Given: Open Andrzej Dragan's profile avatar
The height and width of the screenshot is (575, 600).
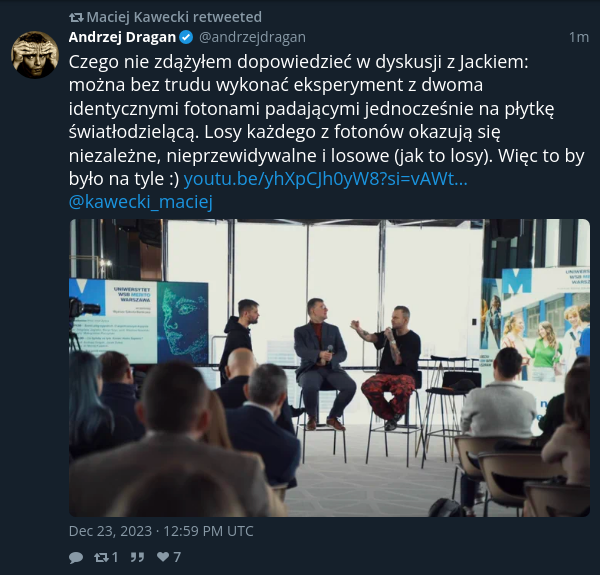Looking at the screenshot, I should tap(35, 55).
